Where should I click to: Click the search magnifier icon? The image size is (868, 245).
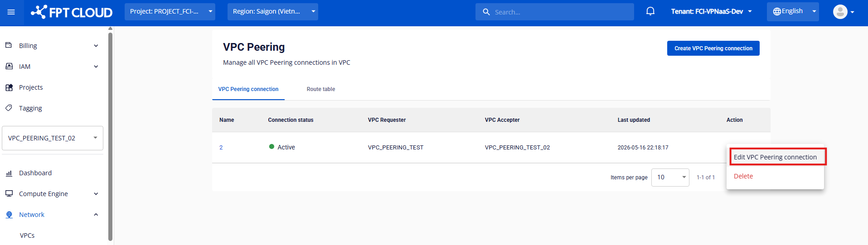[486, 12]
